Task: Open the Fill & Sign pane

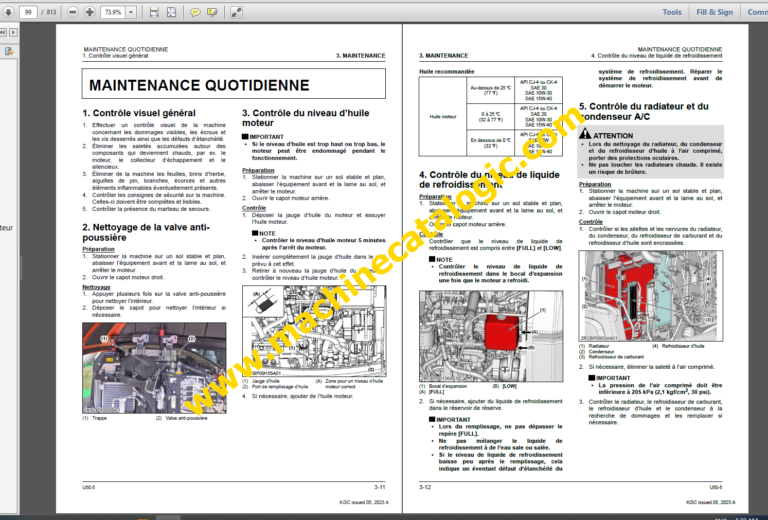Action: pyautogui.click(x=715, y=12)
